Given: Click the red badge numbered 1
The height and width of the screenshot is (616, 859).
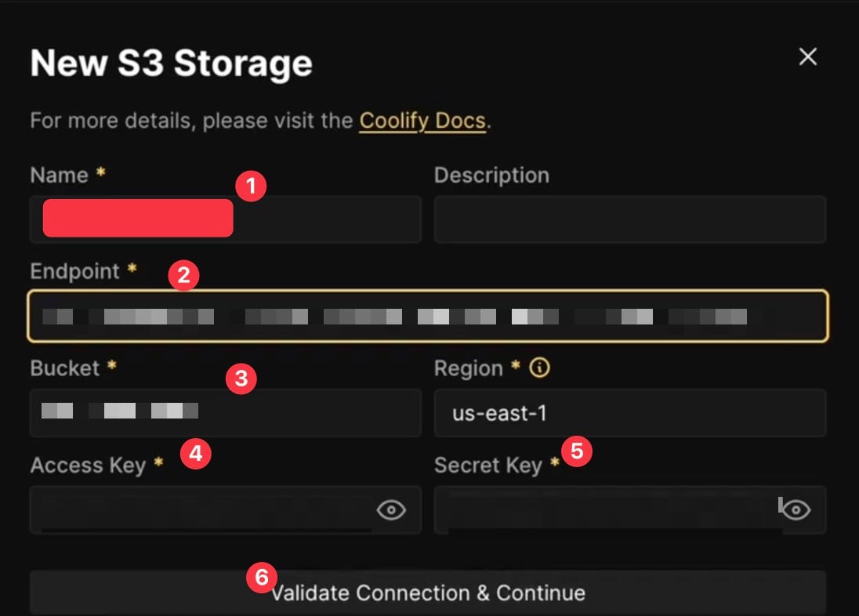Looking at the screenshot, I should (251, 187).
